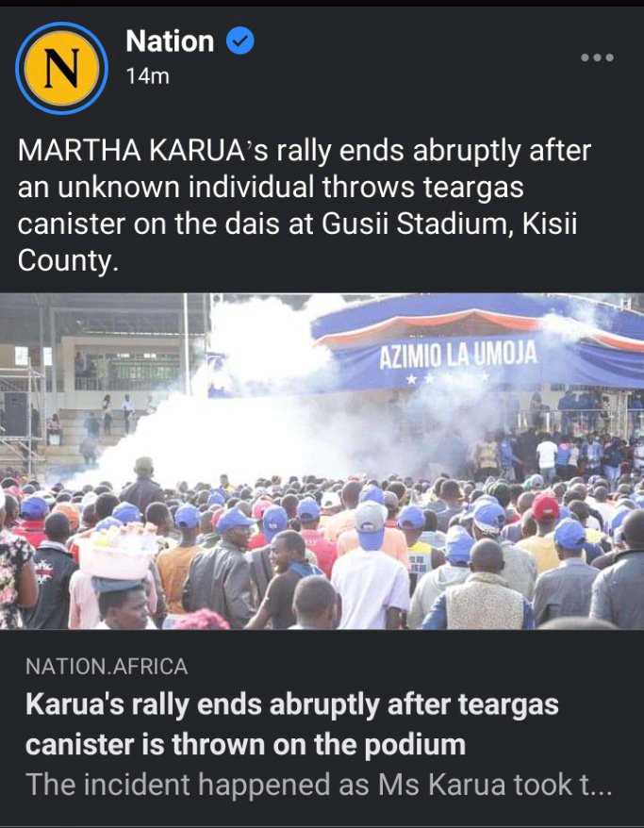Tap the NATION.AFRICA source label
This screenshot has height=828, width=644.
[x=107, y=667]
